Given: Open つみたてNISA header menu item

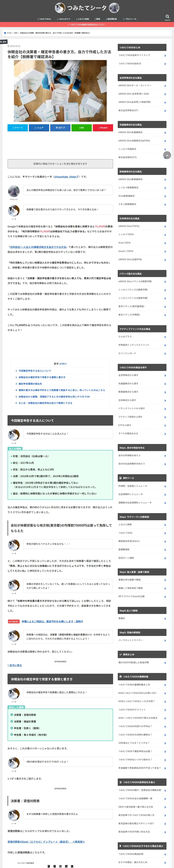Looking at the screenshot, I should tap(44, 19).
